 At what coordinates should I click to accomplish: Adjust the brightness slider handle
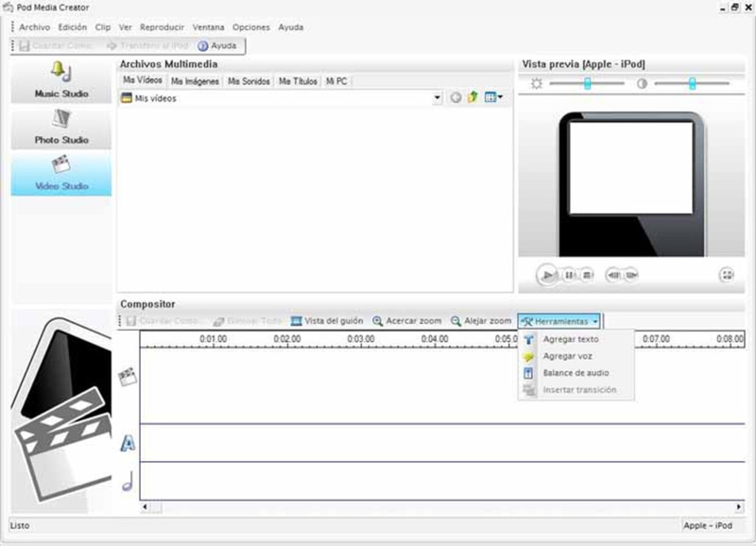pos(587,83)
